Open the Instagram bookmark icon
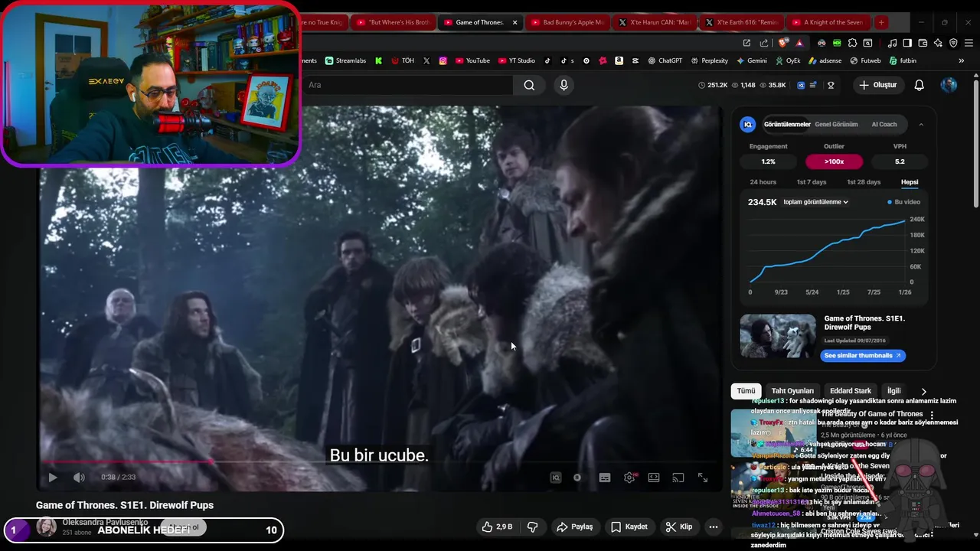 click(443, 60)
